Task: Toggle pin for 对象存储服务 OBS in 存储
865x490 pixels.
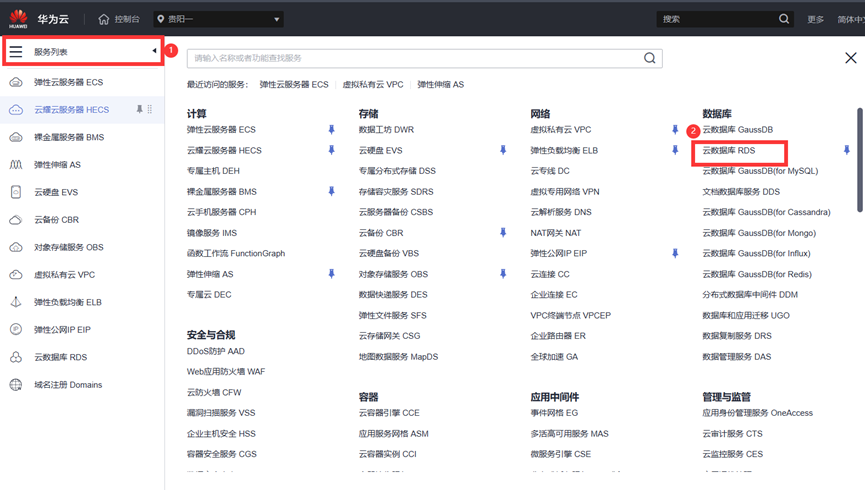Action: click(503, 274)
